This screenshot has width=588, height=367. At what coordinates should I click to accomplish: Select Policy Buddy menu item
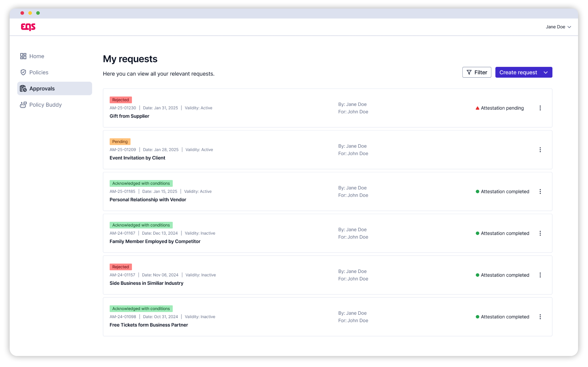[x=45, y=105]
